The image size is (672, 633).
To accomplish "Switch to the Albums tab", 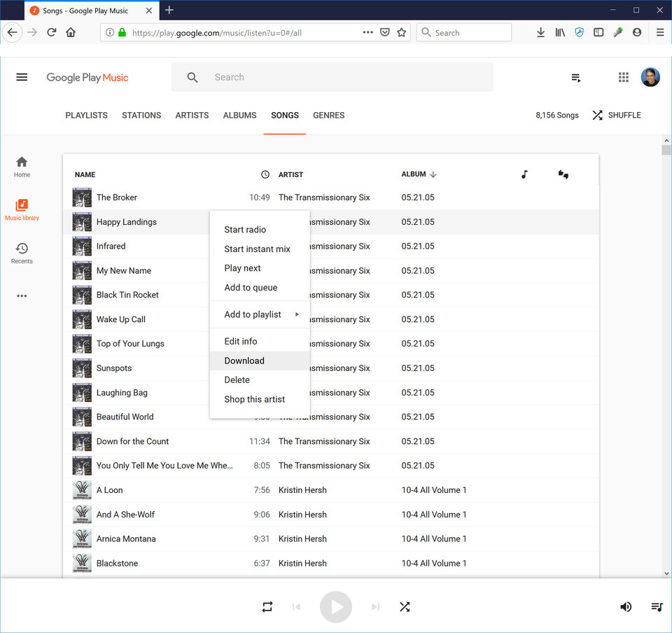I will (239, 116).
